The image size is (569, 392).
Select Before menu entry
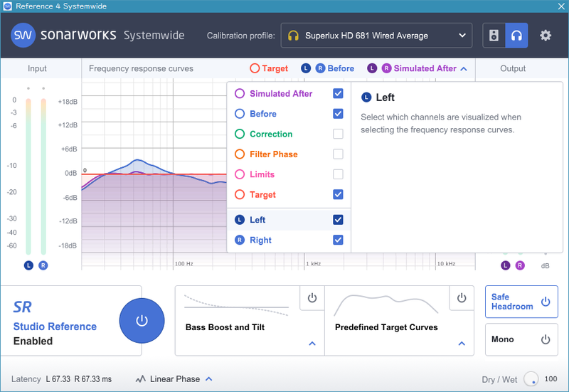[x=289, y=114]
